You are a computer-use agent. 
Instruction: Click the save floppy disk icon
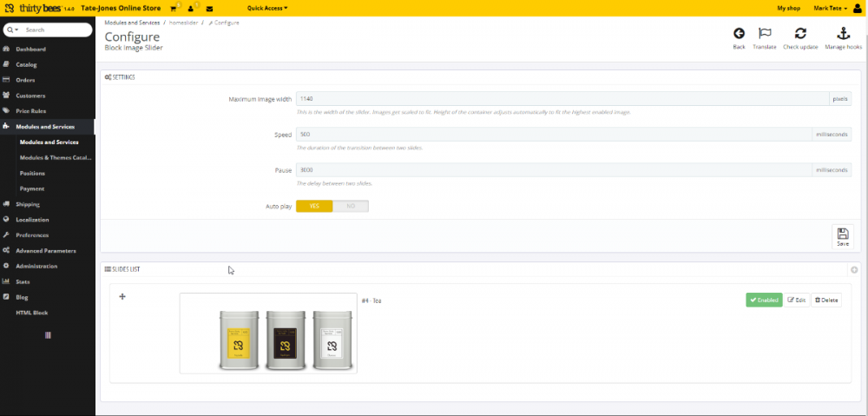[x=842, y=234]
